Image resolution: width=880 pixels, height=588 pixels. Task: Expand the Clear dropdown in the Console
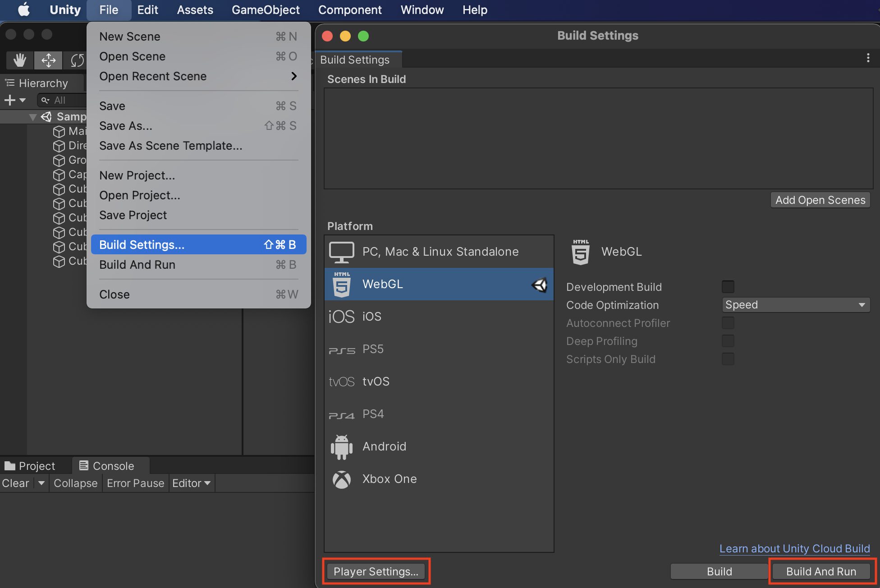(x=41, y=483)
